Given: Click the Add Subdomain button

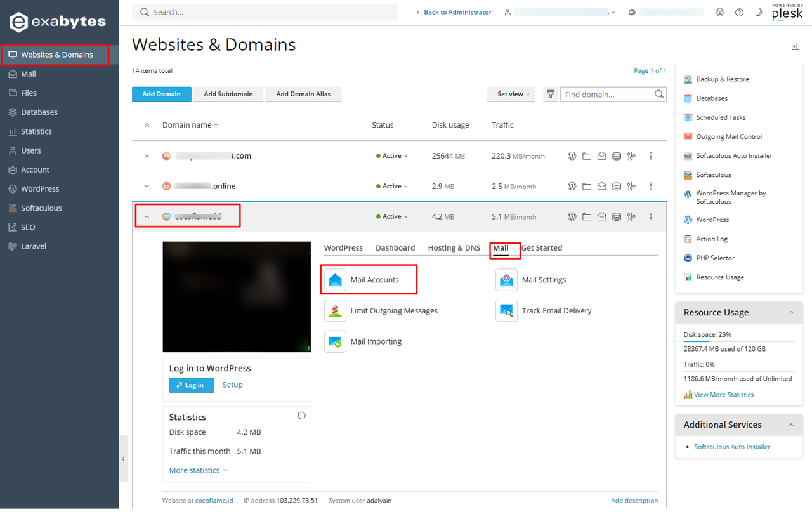Looking at the screenshot, I should tap(228, 94).
